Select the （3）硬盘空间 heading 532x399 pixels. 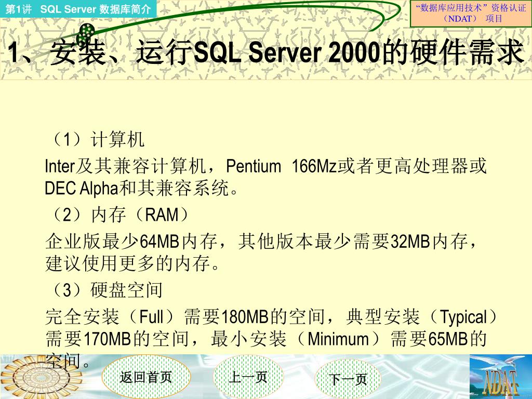[106, 290]
